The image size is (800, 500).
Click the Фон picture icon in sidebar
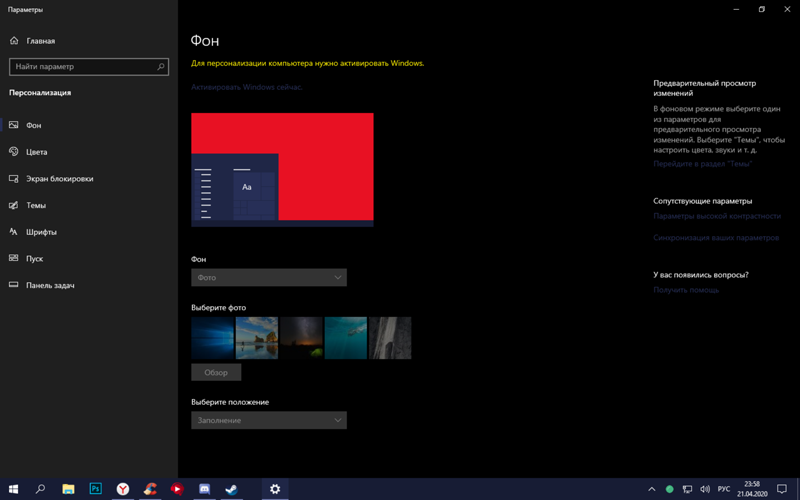(x=14, y=125)
